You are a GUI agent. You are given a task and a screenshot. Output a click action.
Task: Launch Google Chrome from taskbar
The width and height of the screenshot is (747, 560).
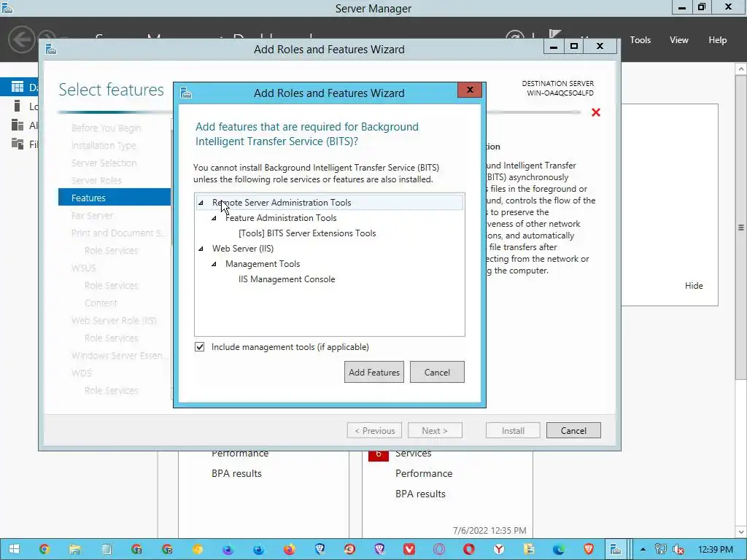[x=44, y=549]
